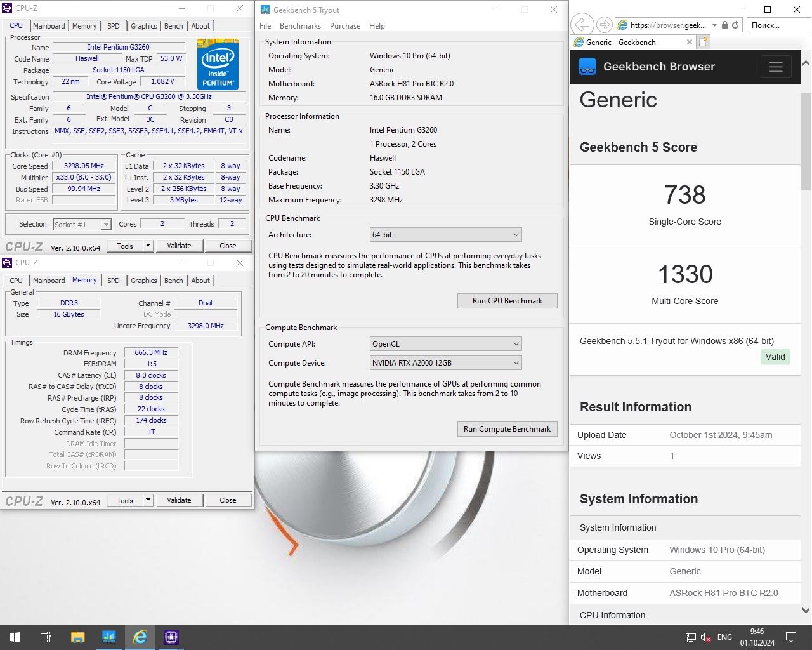Click the muted volume icon in tray
The height and width of the screenshot is (650, 812).
pos(705,637)
